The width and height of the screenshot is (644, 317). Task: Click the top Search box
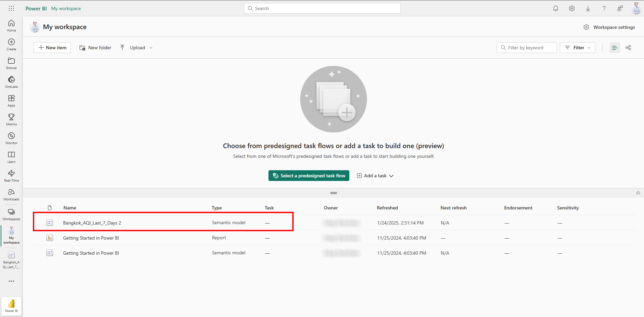(x=322, y=8)
